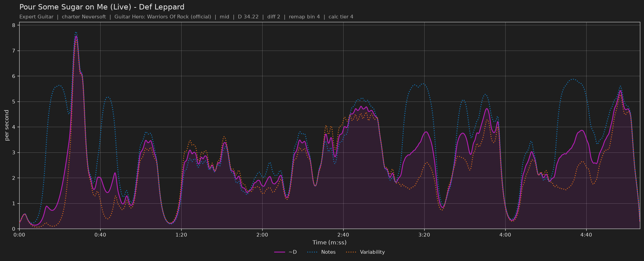Toggle the "Variability" legend entry label
The image size is (644, 261).
372,252
